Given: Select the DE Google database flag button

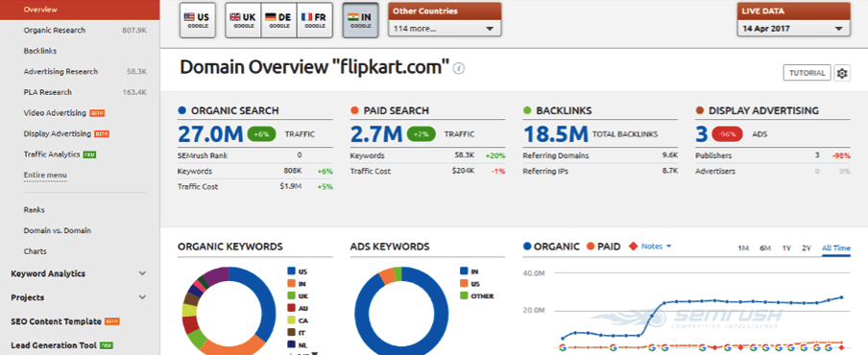Looking at the screenshot, I should pyautogui.click(x=279, y=21).
